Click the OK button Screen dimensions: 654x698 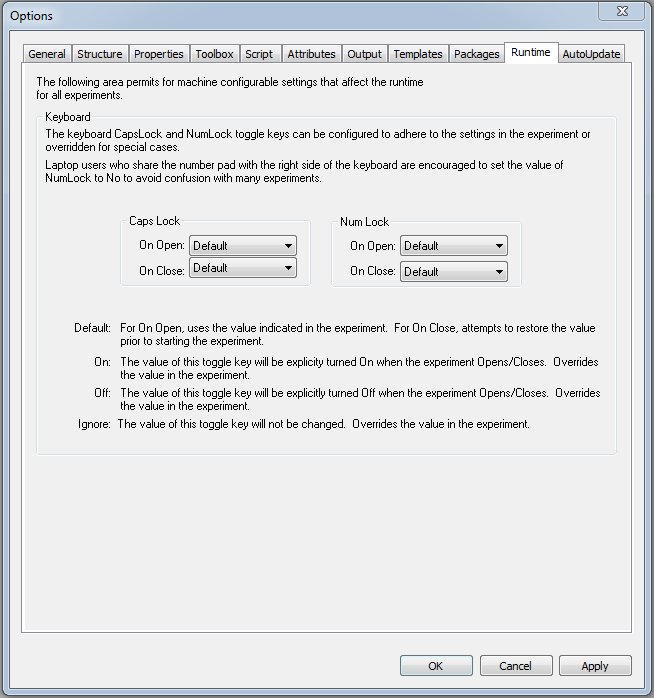(436, 666)
